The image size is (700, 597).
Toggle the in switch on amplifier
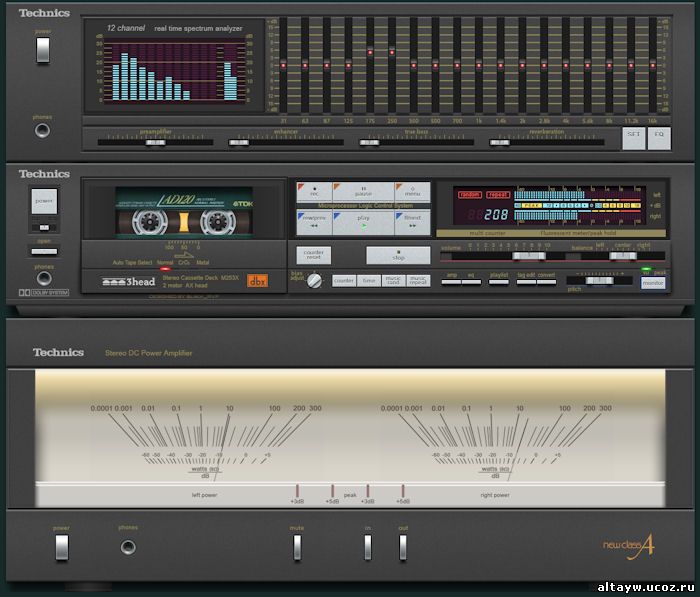click(x=368, y=547)
